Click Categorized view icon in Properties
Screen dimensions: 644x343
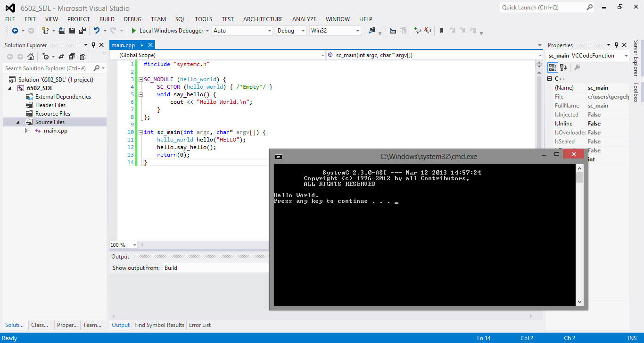[x=553, y=67]
